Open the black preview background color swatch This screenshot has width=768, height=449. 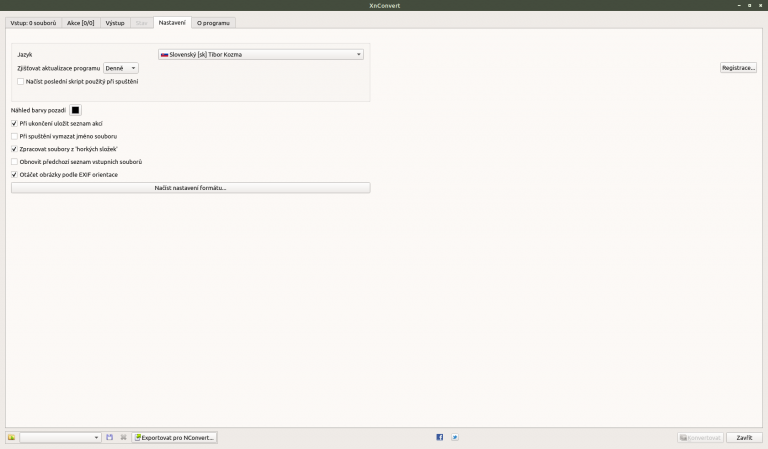[x=75, y=110]
